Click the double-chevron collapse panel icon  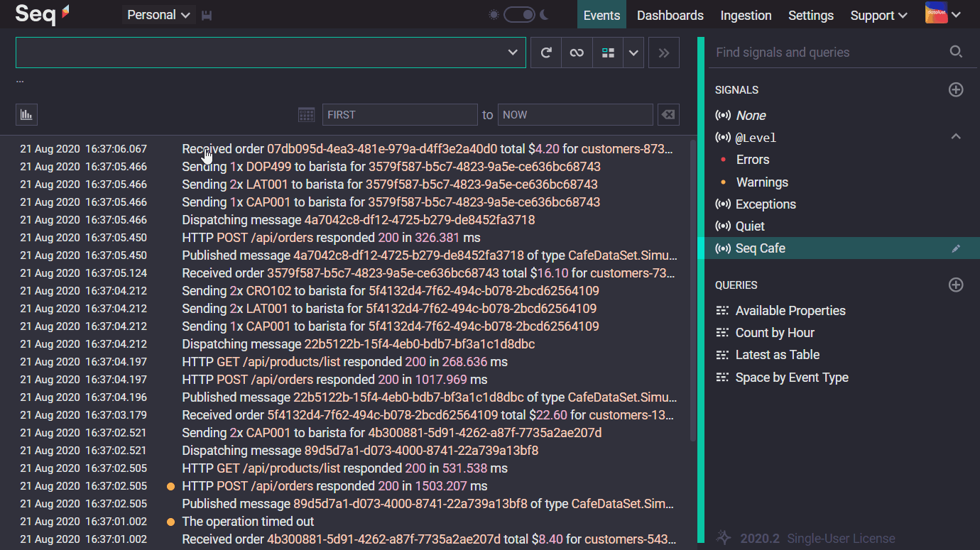(x=663, y=53)
